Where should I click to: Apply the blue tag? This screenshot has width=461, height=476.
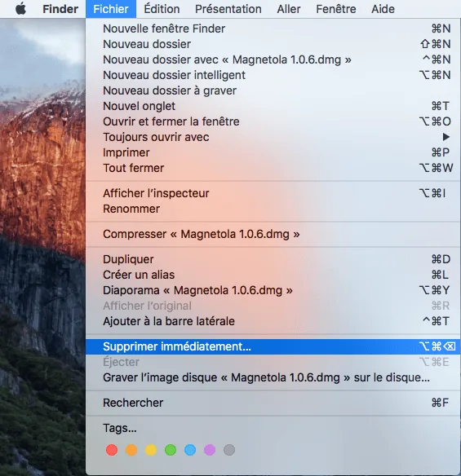click(190, 450)
